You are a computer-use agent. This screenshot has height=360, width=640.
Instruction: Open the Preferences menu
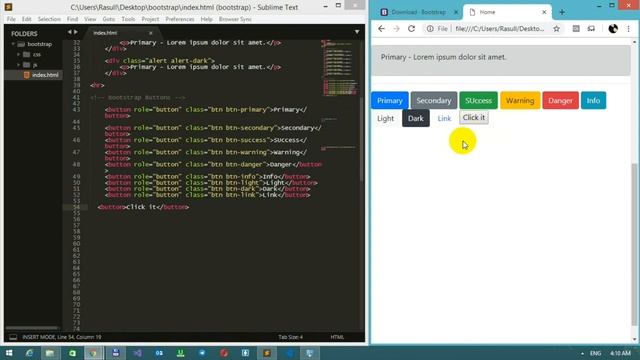pyautogui.click(x=180, y=19)
